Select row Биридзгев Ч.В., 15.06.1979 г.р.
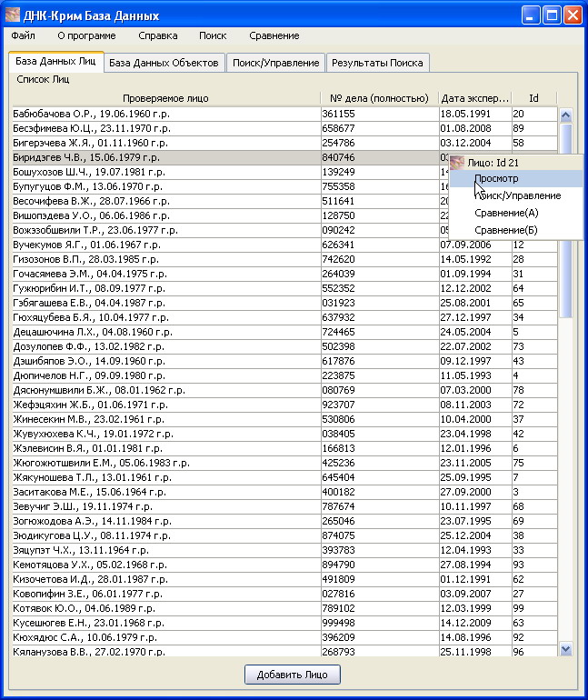Image resolution: width=588 pixels, height=700 pixels. (230, 157)
